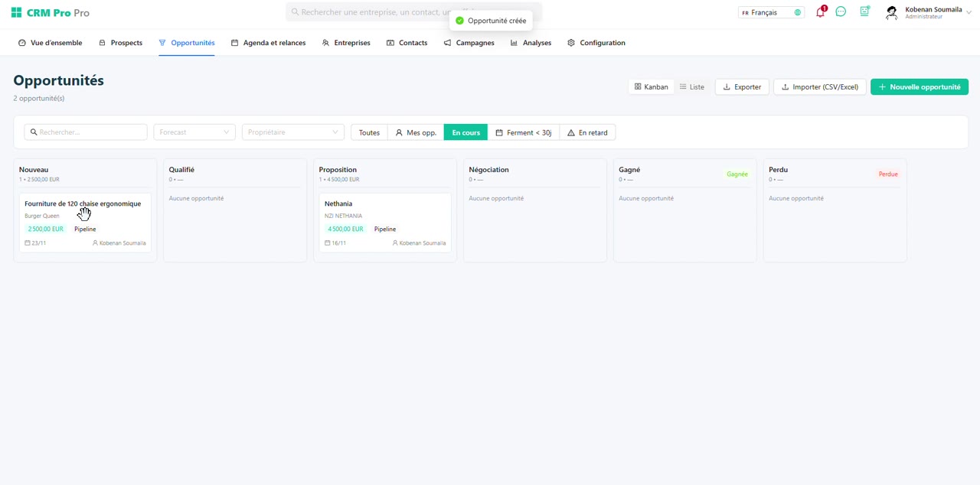Click Pipeline tag on Burger Queen card

[x=85, y=229]
